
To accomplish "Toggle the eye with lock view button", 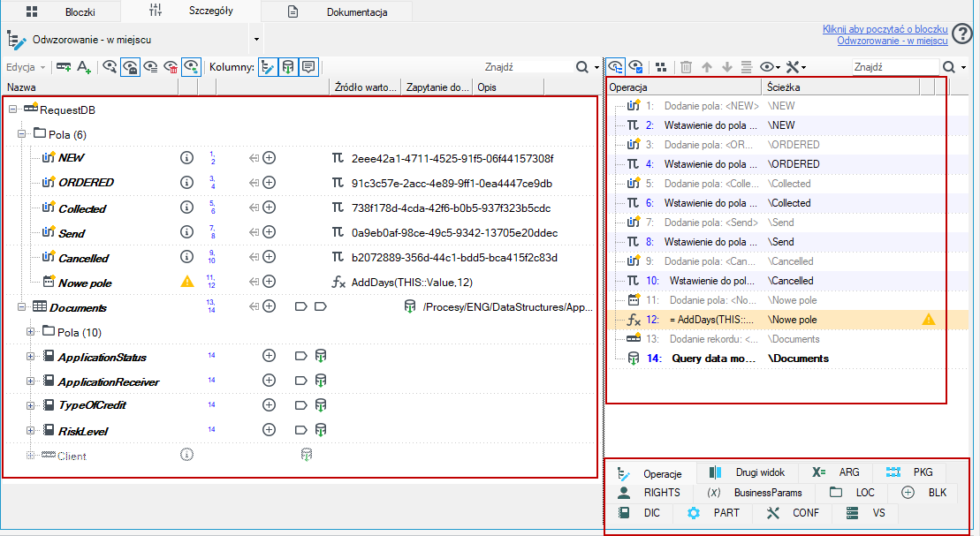I will click(130, 67).
